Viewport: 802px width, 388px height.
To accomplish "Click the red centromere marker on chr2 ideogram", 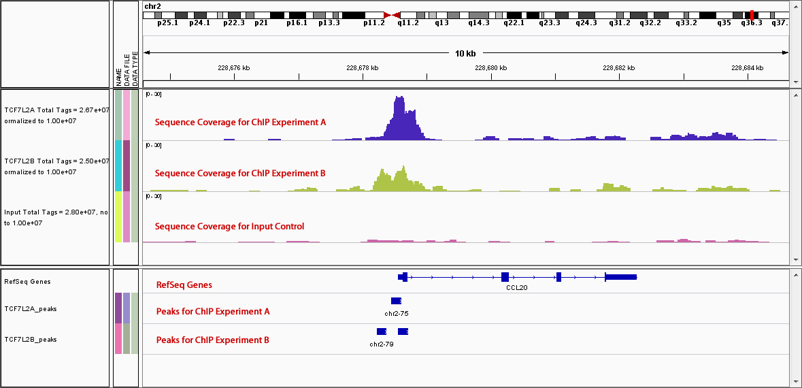I will coord(392,15).
